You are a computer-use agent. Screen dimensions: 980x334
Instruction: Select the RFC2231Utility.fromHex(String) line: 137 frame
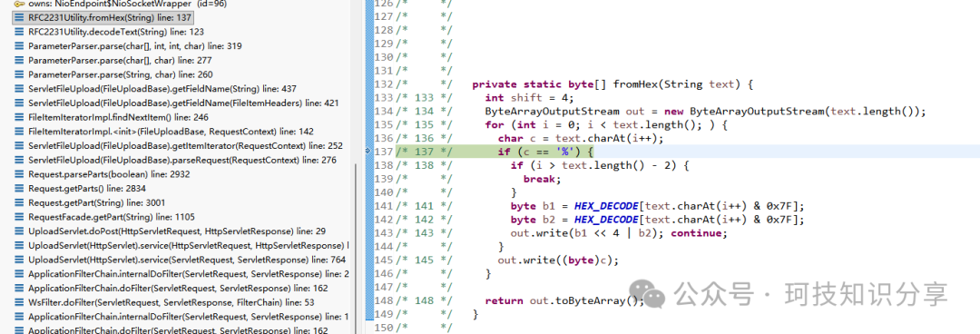[x=103, y=17]
